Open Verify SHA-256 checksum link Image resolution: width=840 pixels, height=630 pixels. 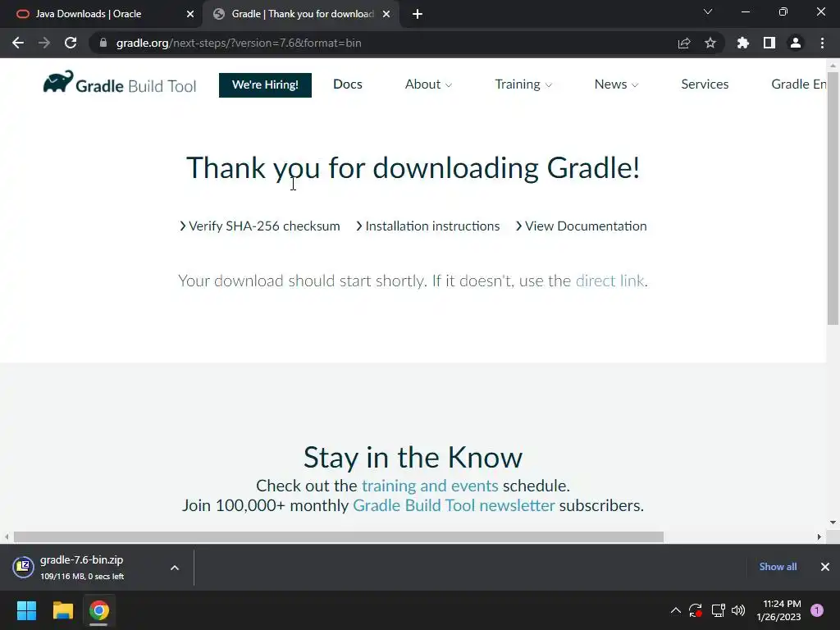click(x=260, y=226)
